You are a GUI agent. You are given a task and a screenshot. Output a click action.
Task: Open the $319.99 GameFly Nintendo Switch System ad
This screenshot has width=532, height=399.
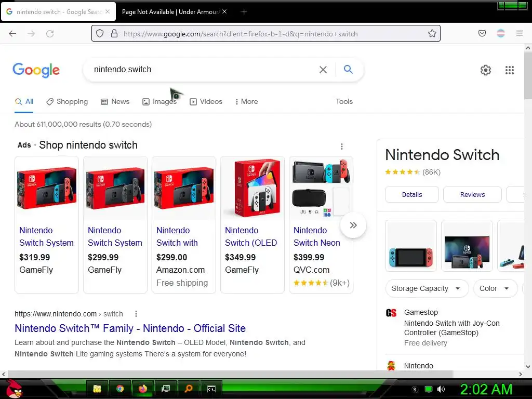47,224
